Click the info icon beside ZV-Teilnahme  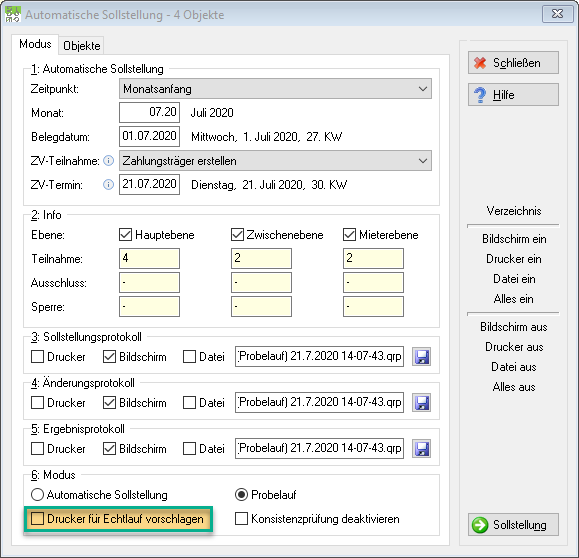pyautogui.click(x=108, y=161)
